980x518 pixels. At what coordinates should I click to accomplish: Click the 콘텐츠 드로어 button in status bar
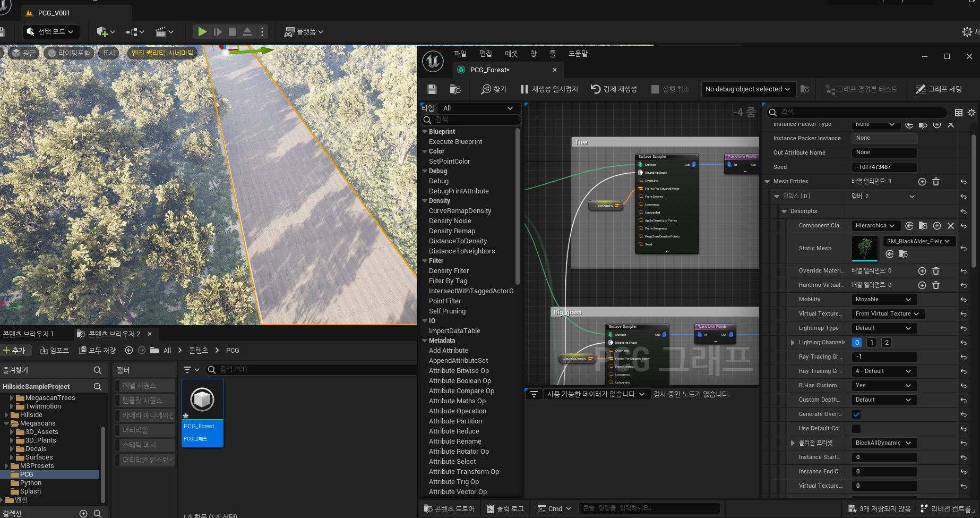[x=449, y=508]
